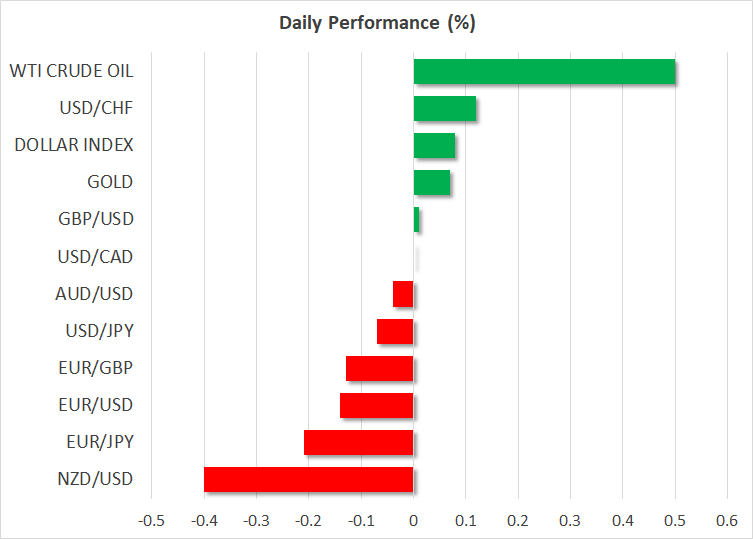
Task: Click the green Gold bar
Action: pos(431,183)
